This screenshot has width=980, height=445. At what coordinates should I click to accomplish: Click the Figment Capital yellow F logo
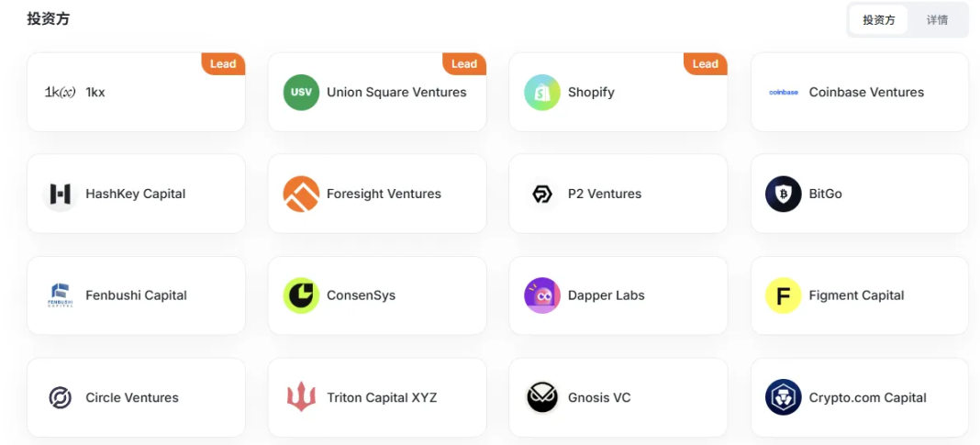point(783,295)
